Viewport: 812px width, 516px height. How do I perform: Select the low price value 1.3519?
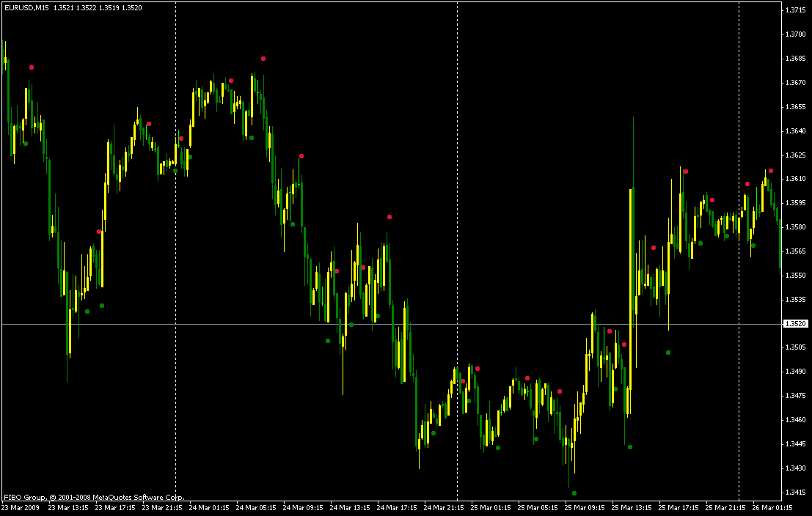click(108, 8)
